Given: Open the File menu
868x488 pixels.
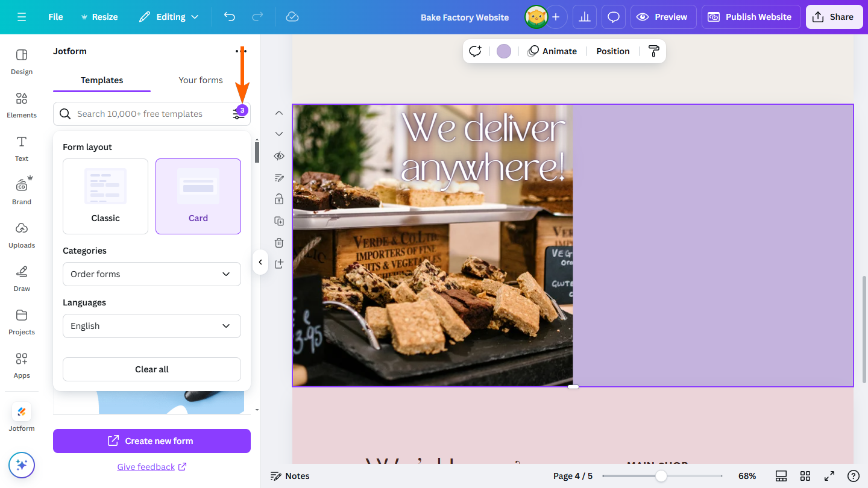Looking at the screenshot, I should (55, 16).
